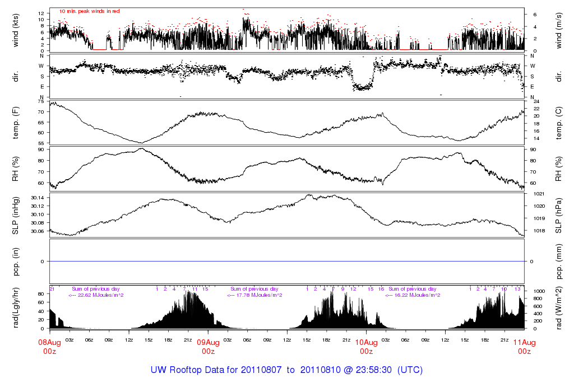Select the 'UW Rooftop Data' chart title

coord(286,370)
